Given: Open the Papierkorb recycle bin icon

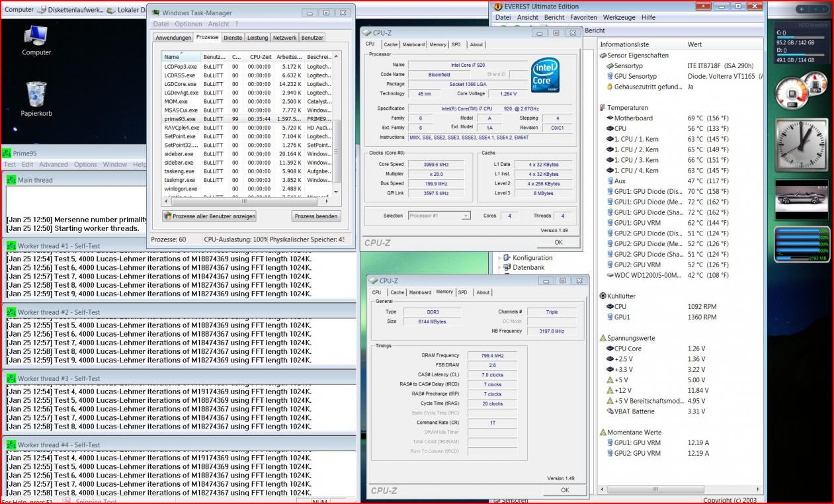Looking at the screenshot, I should 36,99.
